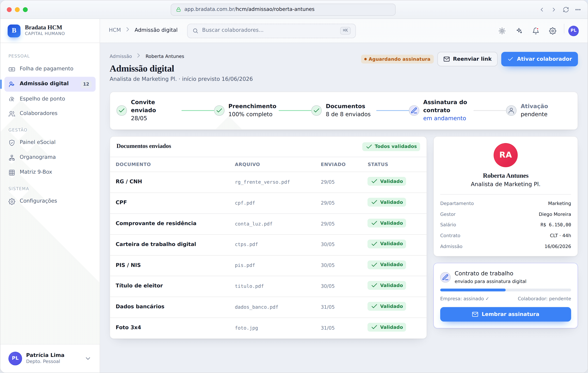Open file foto.jpg
This screenshot has height=373, width=588.
pos(246,328)
